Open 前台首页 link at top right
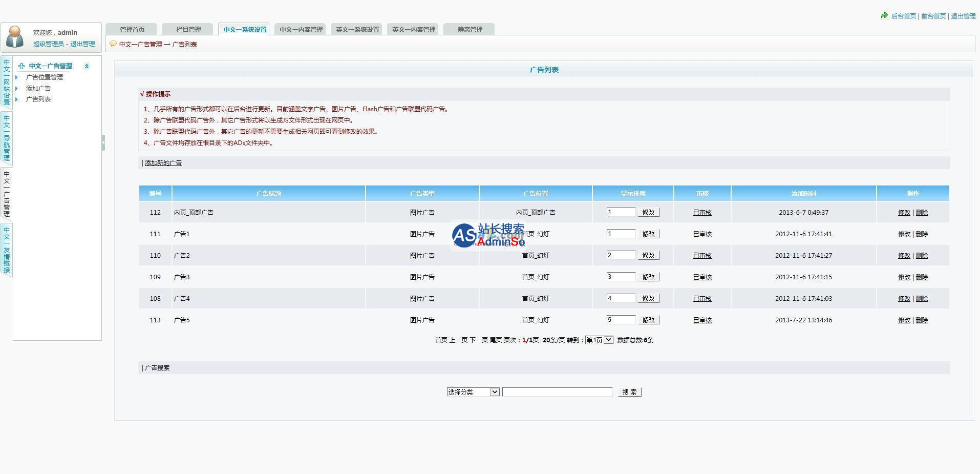This screenshot has height=474, width=980. (933, 16)
